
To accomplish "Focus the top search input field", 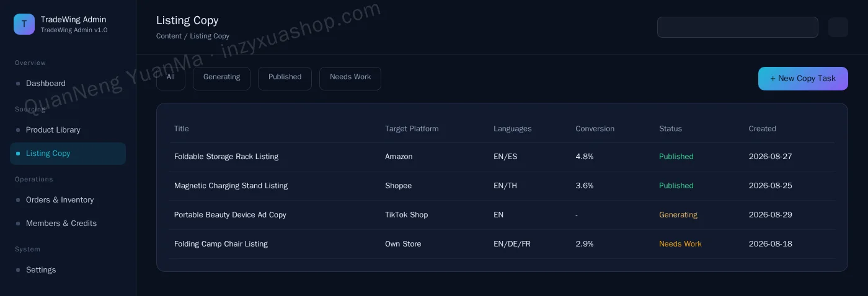I will [738, 27].
